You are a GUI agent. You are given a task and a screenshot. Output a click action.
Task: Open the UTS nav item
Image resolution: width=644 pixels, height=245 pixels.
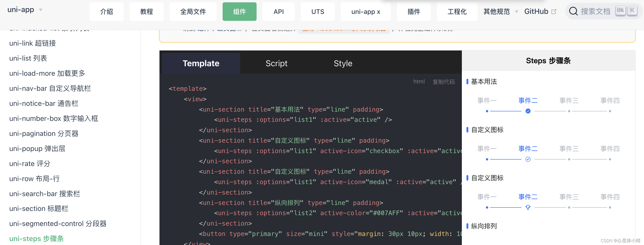coord(318,12)
